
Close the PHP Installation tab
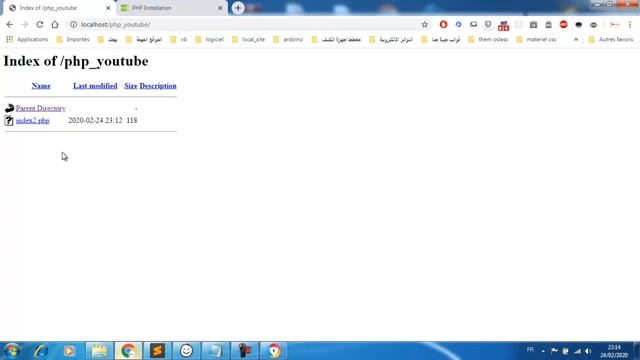(x=220, y=8)
